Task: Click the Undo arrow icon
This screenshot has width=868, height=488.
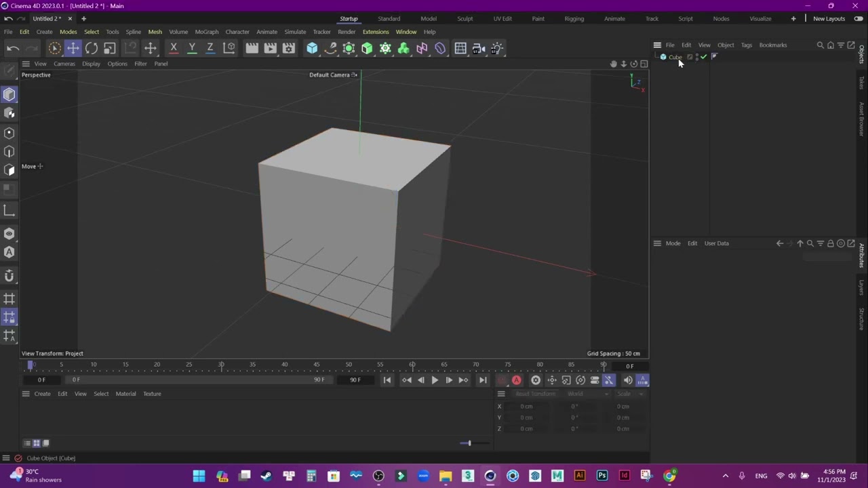Action: coord(13,48)
